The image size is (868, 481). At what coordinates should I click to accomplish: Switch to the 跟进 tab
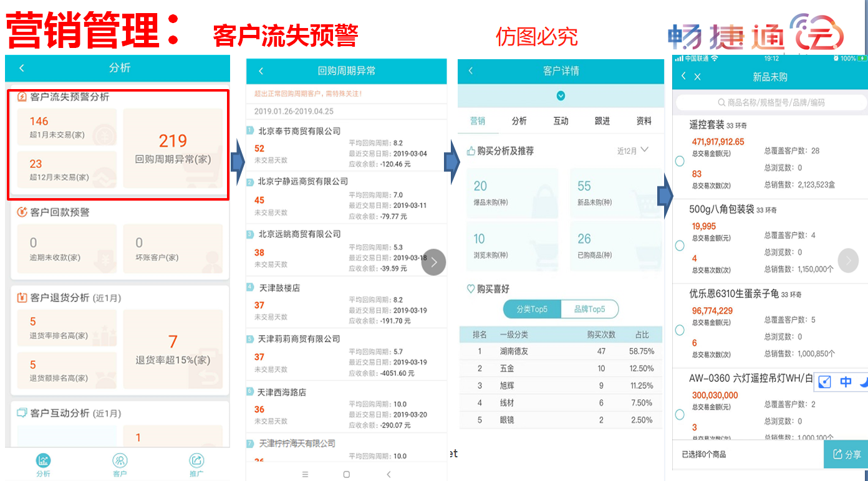pos(602,121)
